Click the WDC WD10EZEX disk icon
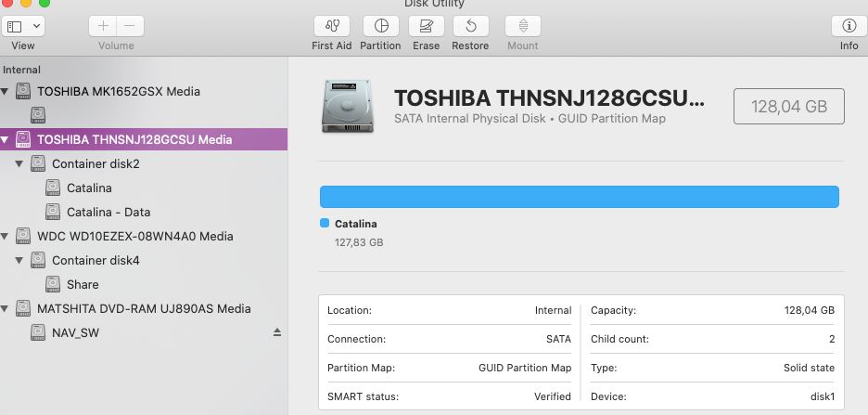This screenshot has width=868, height=415. click(23, 236)
